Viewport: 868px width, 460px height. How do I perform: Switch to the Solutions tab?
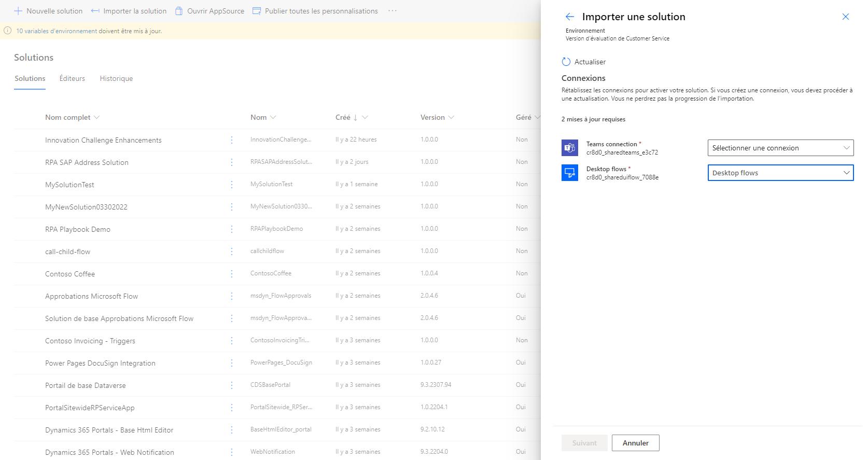tap(30, 78)
